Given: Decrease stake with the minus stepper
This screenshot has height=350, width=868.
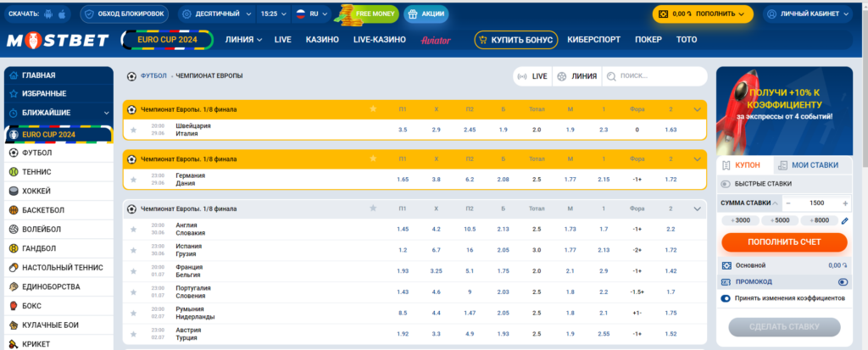Looking at the screenshot, I should [x=788, y=203].
